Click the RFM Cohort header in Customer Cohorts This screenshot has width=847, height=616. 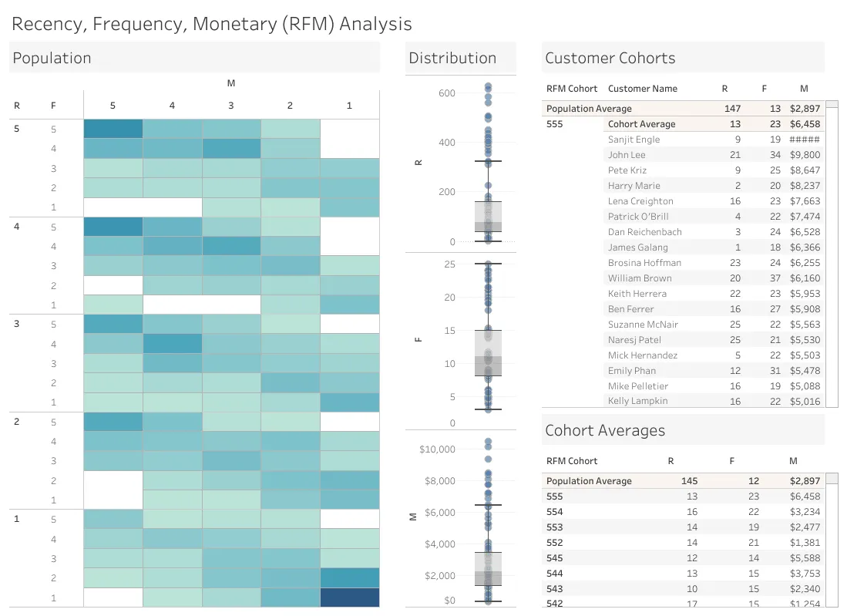(572, 89)
